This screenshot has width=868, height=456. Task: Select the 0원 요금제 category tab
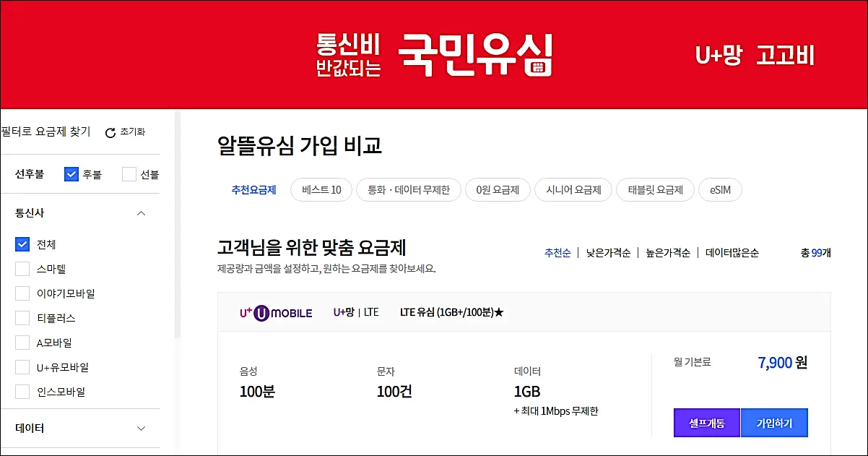498,189
